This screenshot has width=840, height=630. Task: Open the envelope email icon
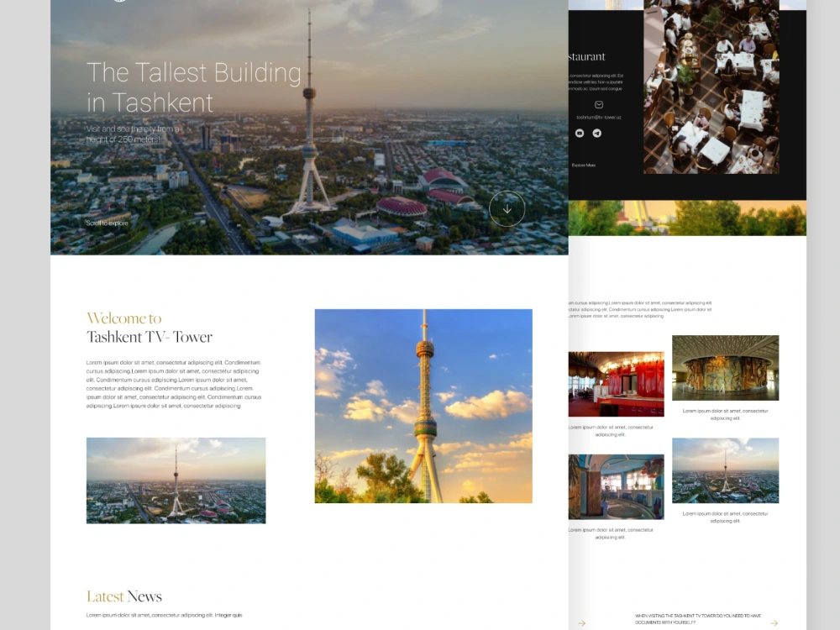tap(599, 105)
